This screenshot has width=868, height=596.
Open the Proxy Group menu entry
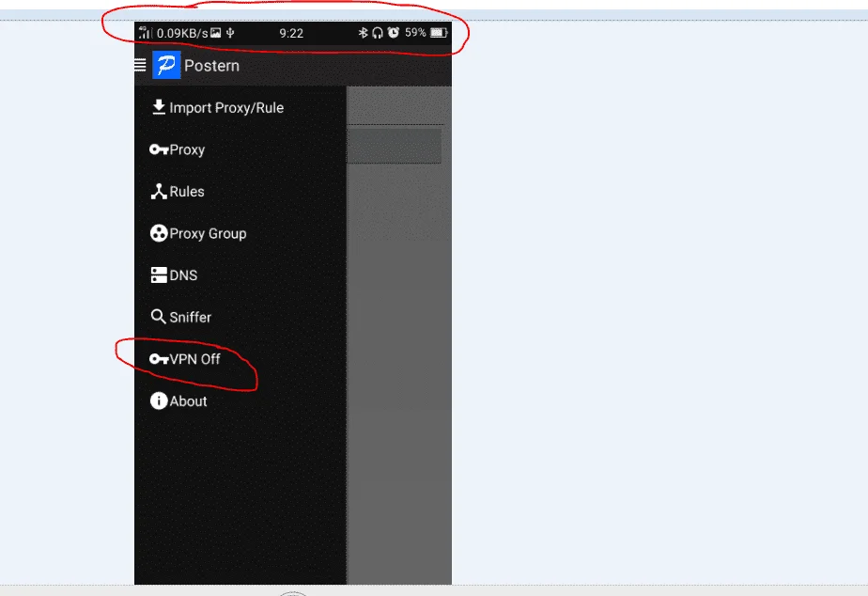click(240, 234)
